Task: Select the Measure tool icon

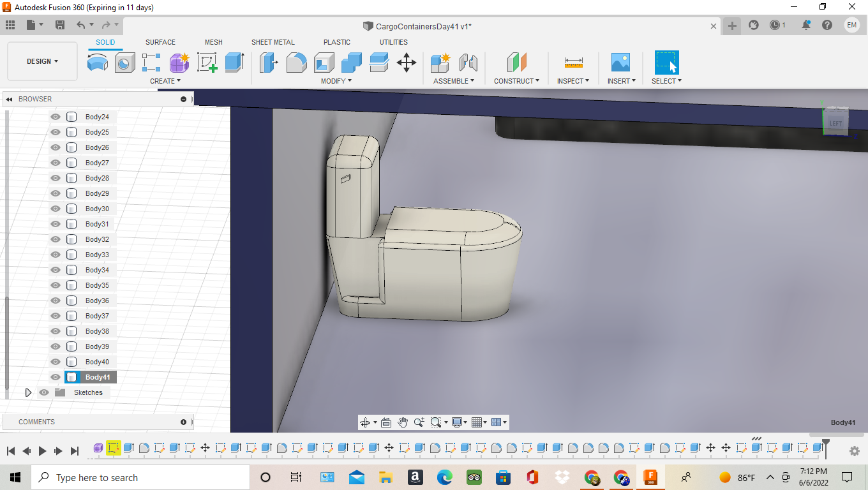Action: [x=573, y=63]
